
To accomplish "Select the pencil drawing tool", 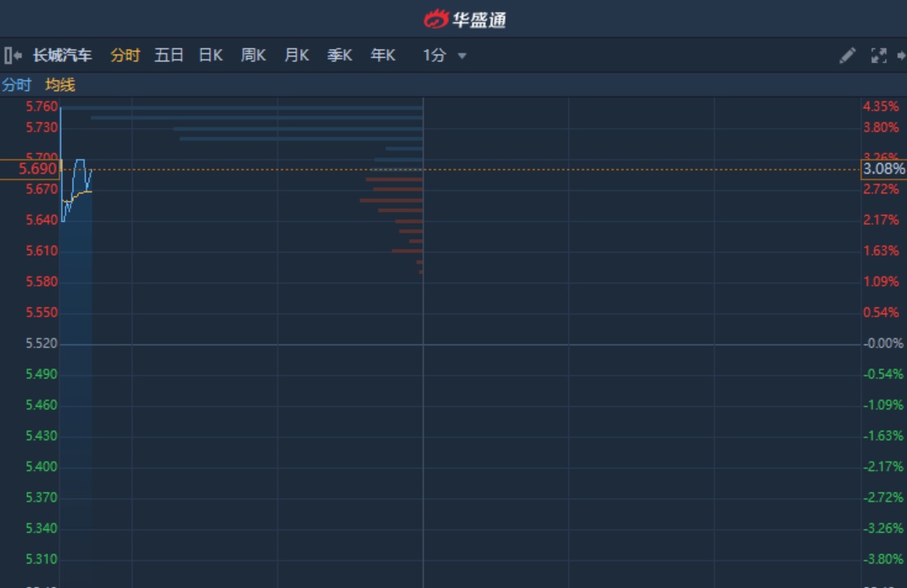I will [847, 56].
